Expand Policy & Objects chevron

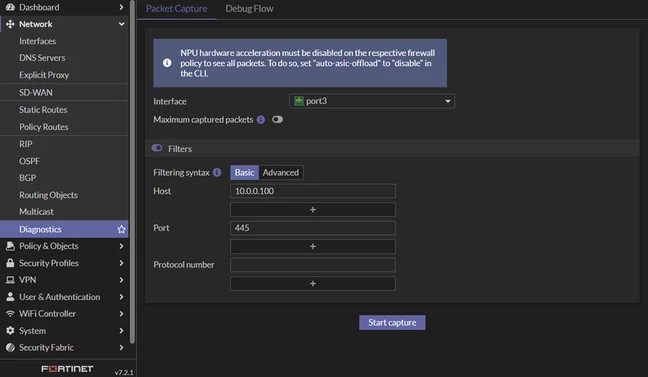(x=121, y=246)
